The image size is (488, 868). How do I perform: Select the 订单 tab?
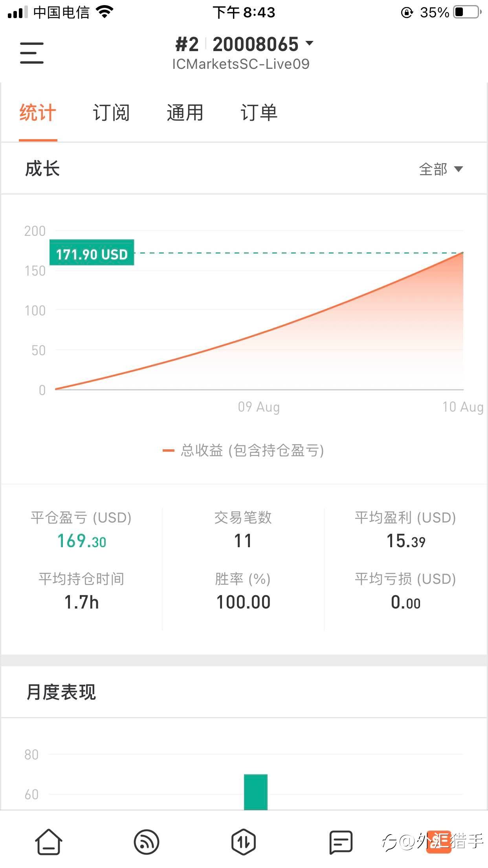259,113
